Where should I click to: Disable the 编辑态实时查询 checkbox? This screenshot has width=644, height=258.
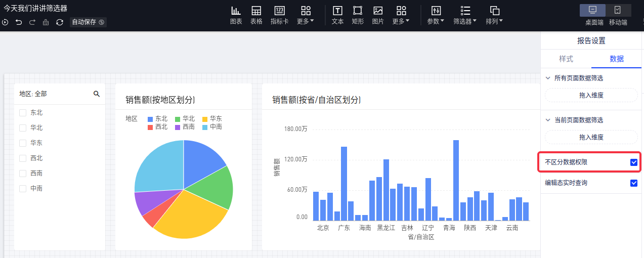pyautogui.click(x=633, y=183)
